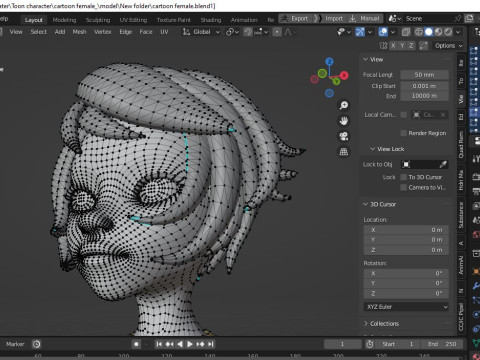This screenshot has height=360, width=480.
Task: Click the pan hand icon in viewport
Action: 344,121
